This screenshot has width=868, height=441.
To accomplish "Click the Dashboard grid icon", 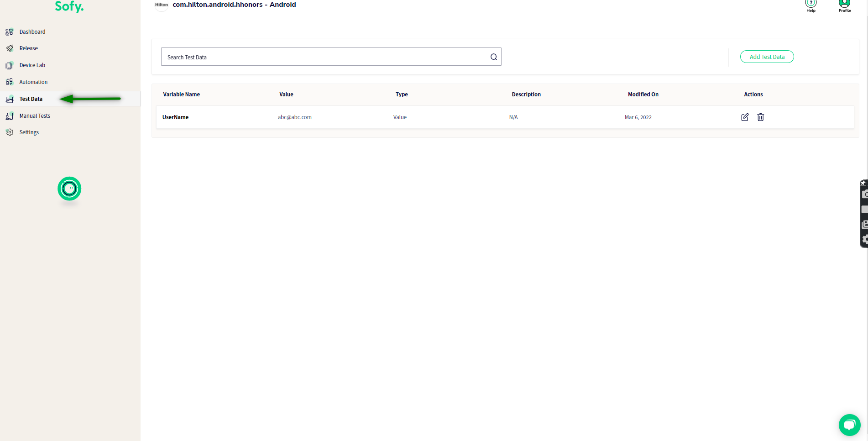I will (9, 32).
